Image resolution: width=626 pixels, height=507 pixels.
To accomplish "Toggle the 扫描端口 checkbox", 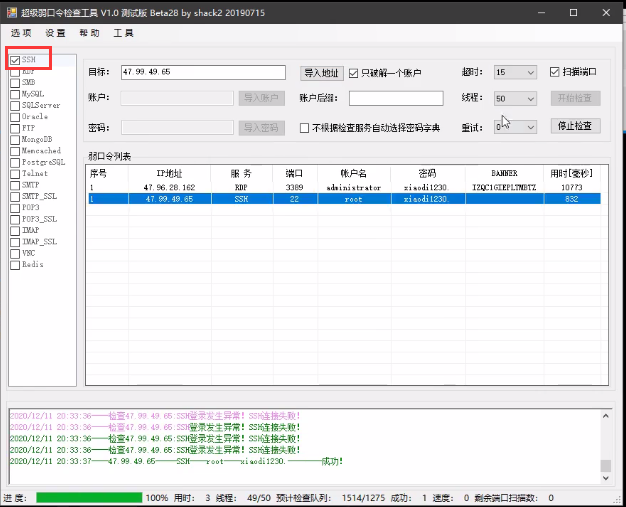I will [555, 72].
